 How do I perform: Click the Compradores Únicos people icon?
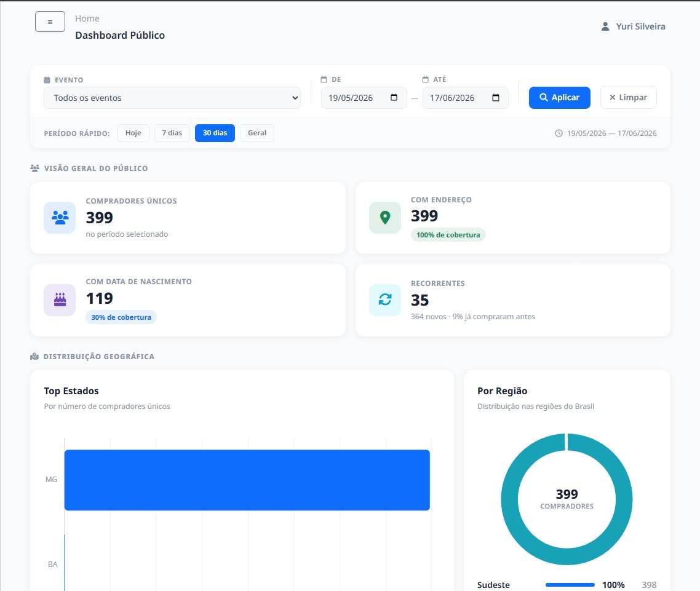click(60, 217)
